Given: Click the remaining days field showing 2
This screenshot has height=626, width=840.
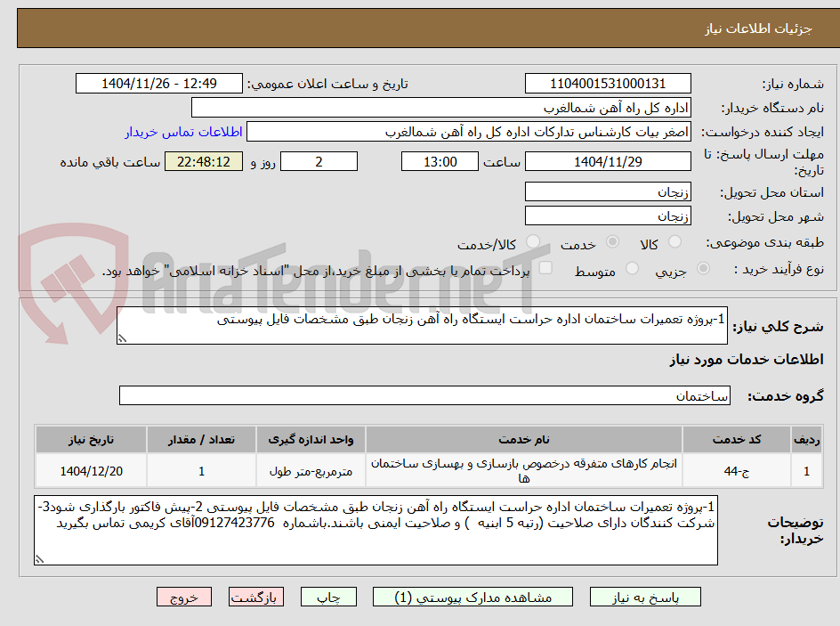Looking at the screenshot, I should click(319, 161).
